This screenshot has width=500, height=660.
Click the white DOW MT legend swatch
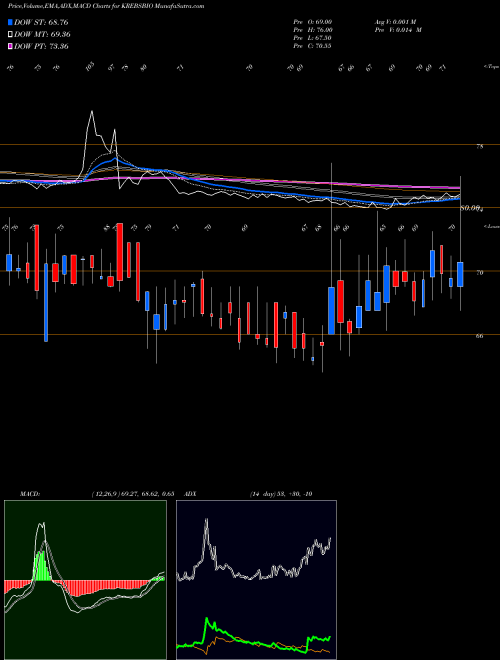coord(10,35)
